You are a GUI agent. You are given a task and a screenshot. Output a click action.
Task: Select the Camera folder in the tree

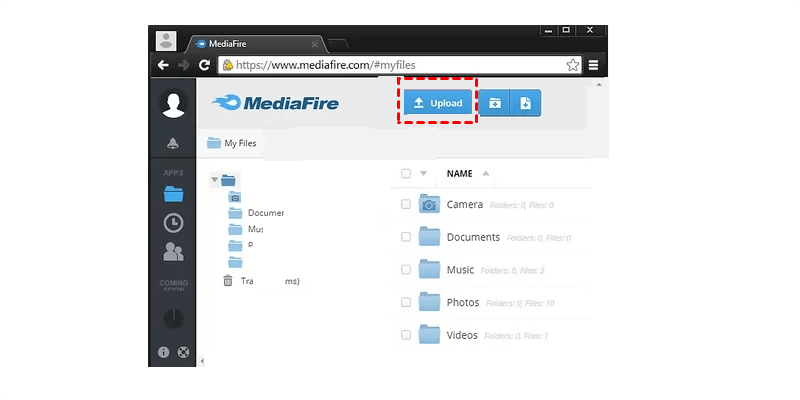tap(235, 197)
